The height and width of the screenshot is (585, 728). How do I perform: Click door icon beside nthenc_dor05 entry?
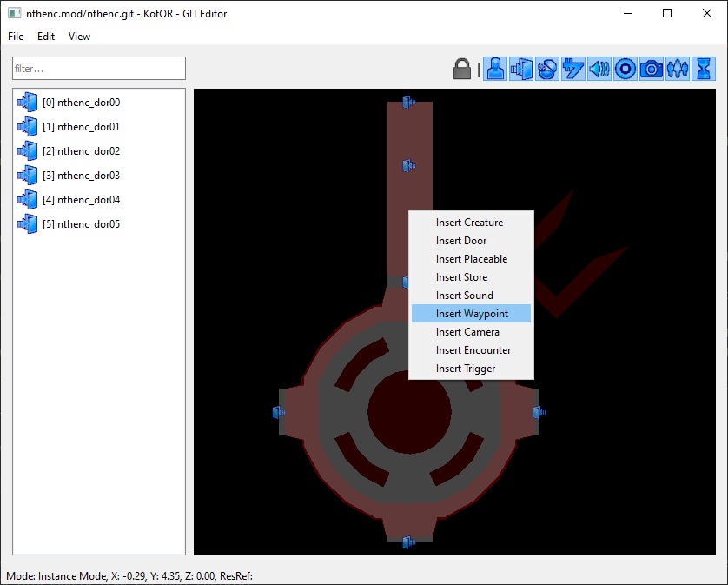(x=28, y=224)
